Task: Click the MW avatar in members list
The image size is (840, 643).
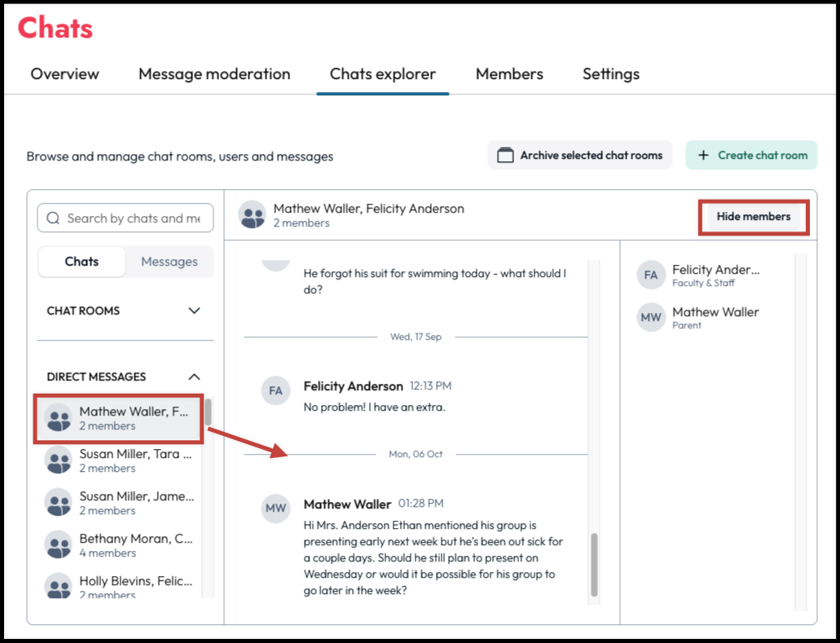Action: (651, 318)
